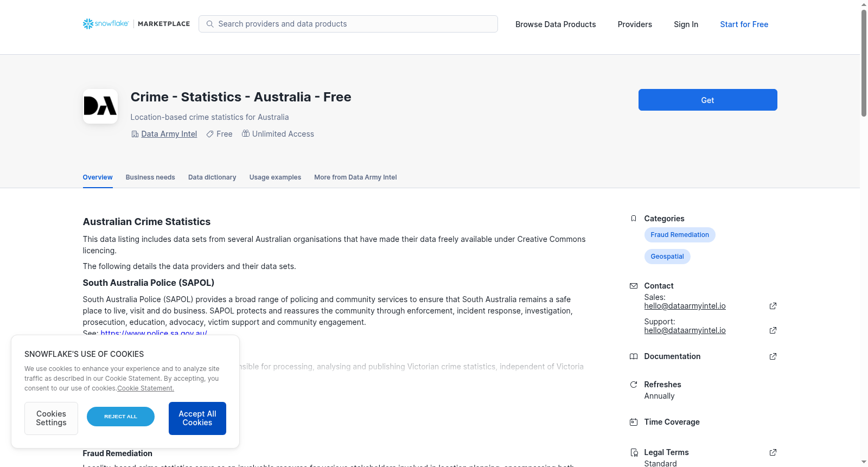The height and width of the screenshot is (467, 868).
Task: Click the South Australia Police (SAPOL) heading
Action: [149, 283]
